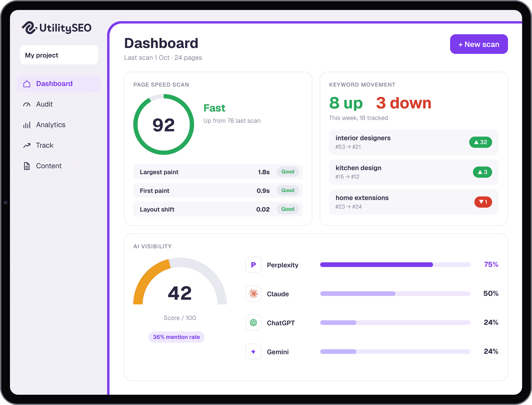Click the #15 → #12 rank change
This screenshot has width=532, height=405.
pos(347,177)
